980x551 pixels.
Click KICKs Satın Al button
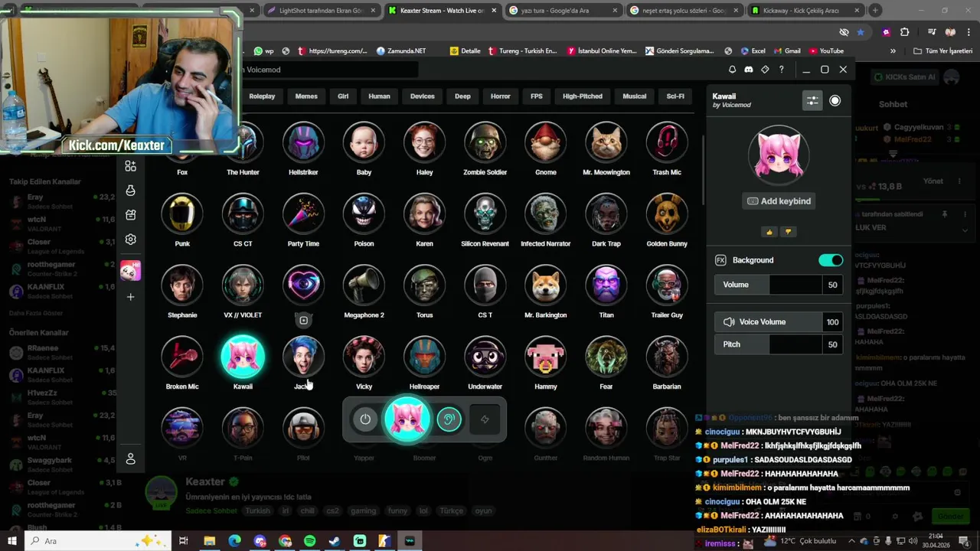tap(906, 77)
